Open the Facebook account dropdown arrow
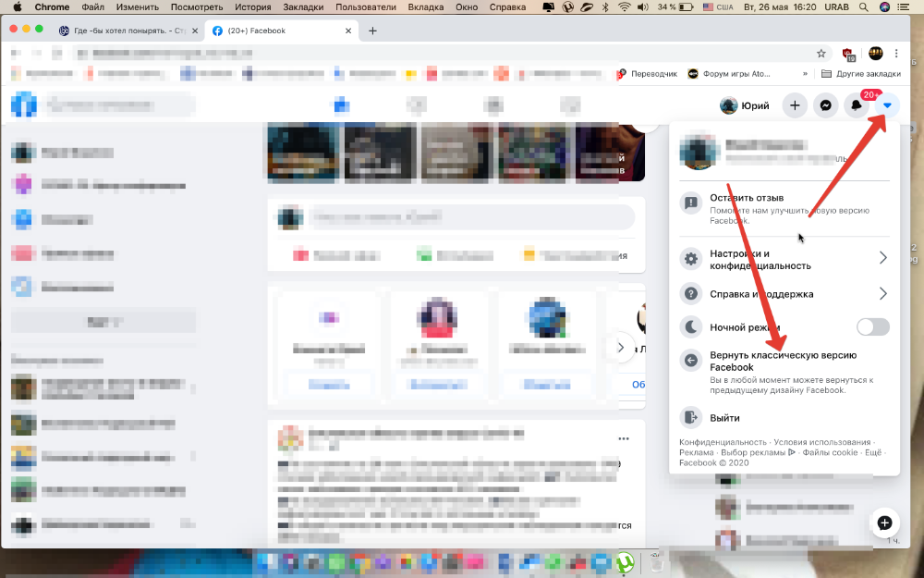The width and height of the screenshot is (924, 578). pos(887,105)
